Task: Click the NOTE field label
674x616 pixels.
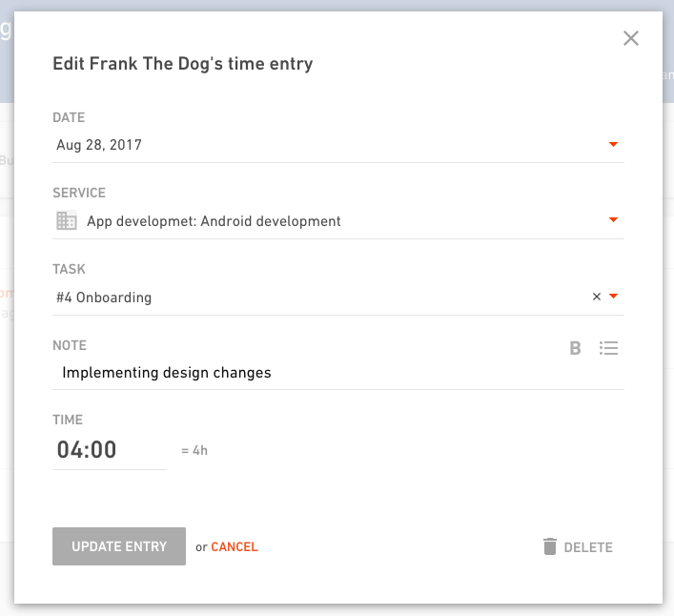Action: point(70,345)
